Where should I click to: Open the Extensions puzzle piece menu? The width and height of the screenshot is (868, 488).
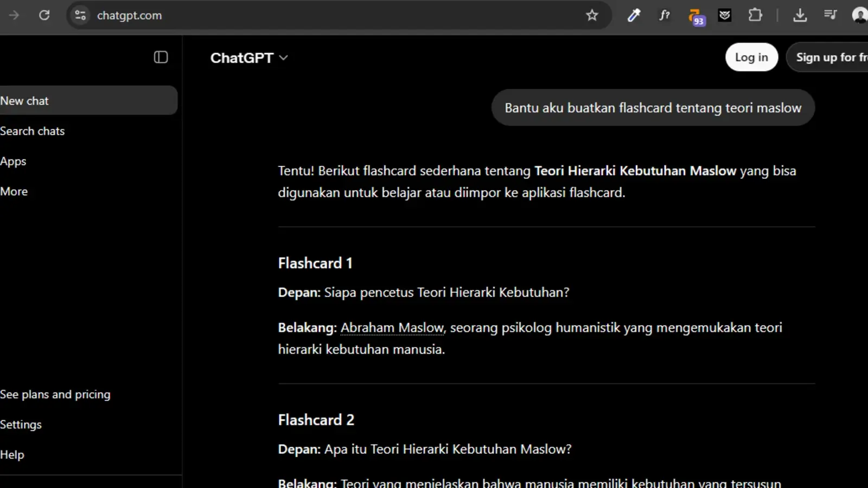coord(755,15)
